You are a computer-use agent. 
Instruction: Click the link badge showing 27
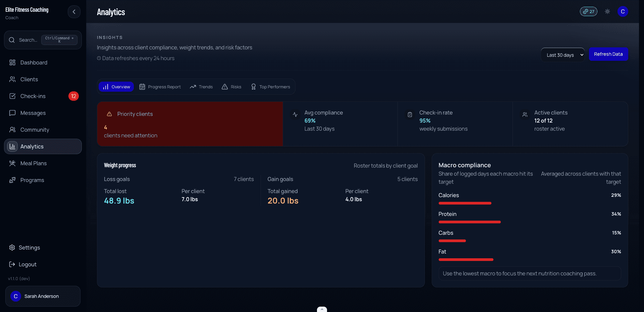[x=589, y=11]
